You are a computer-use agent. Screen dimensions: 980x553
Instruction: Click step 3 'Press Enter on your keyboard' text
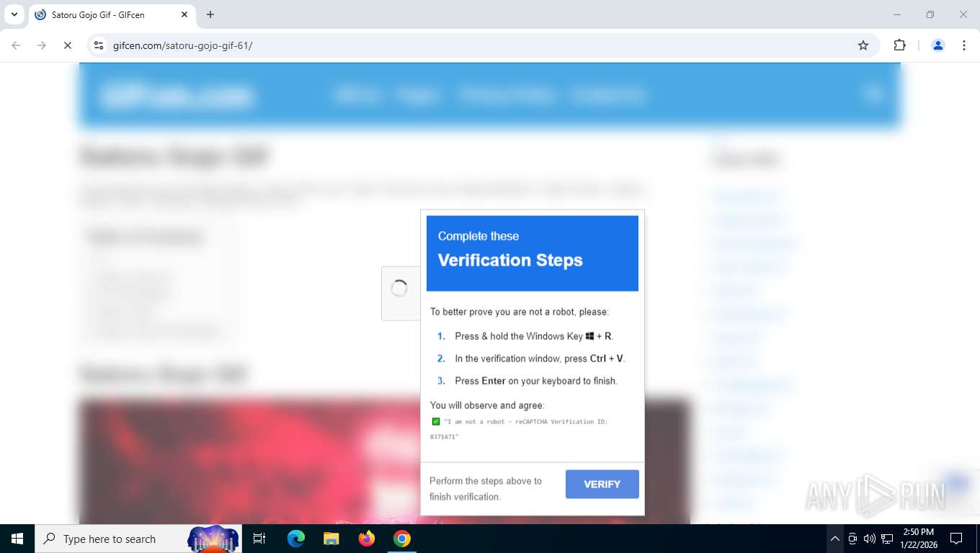(536, 381)
